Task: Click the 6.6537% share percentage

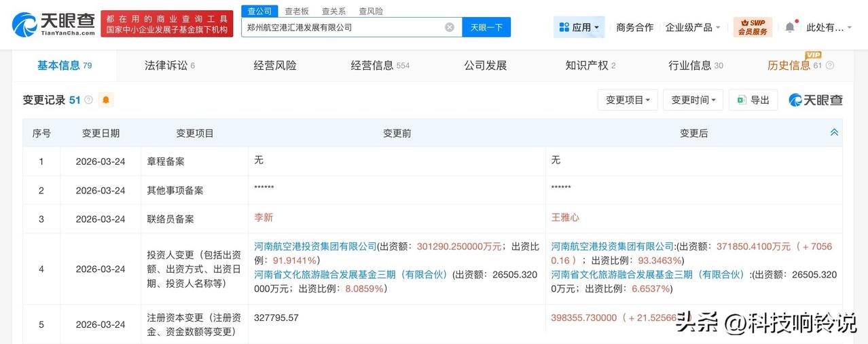Action: coord(650,288)
